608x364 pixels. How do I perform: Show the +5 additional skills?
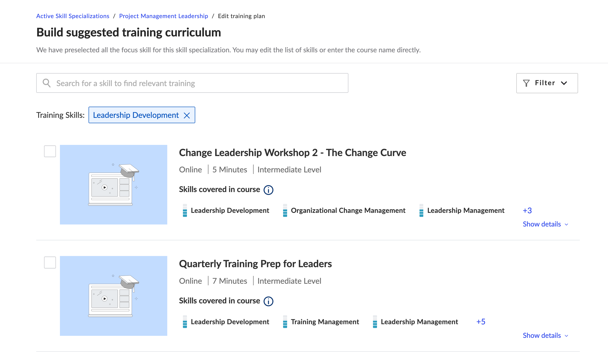(481, 322)
